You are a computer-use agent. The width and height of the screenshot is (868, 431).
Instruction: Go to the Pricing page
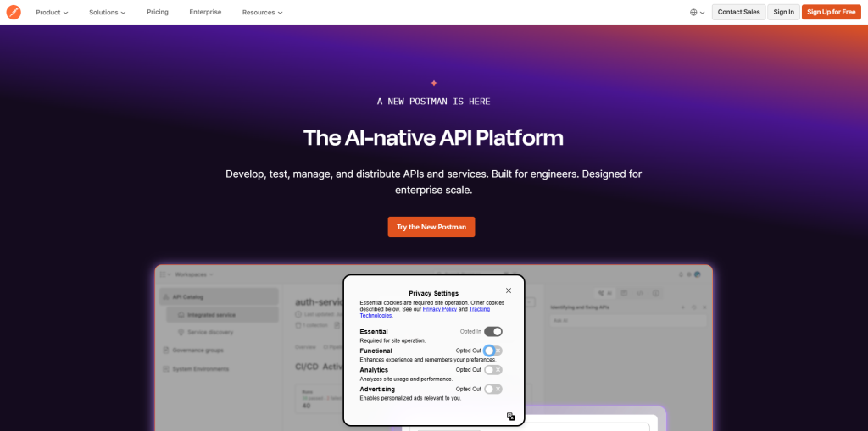[158, 12]
